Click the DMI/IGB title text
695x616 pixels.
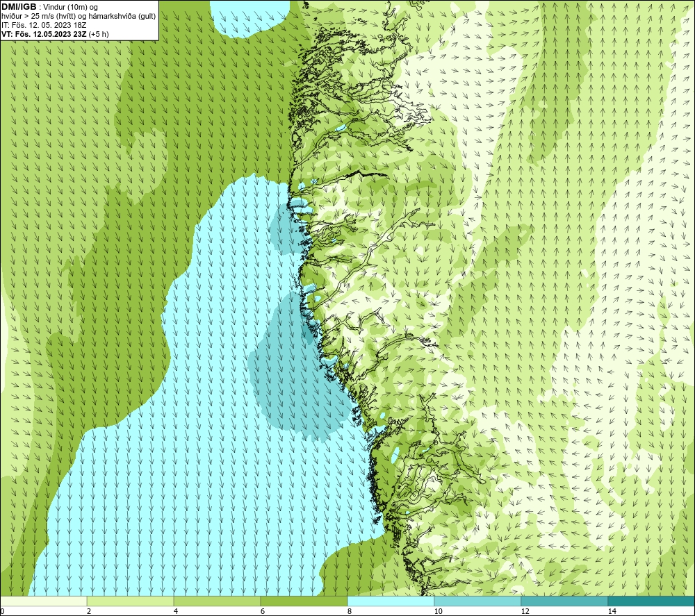click(19, 7)
